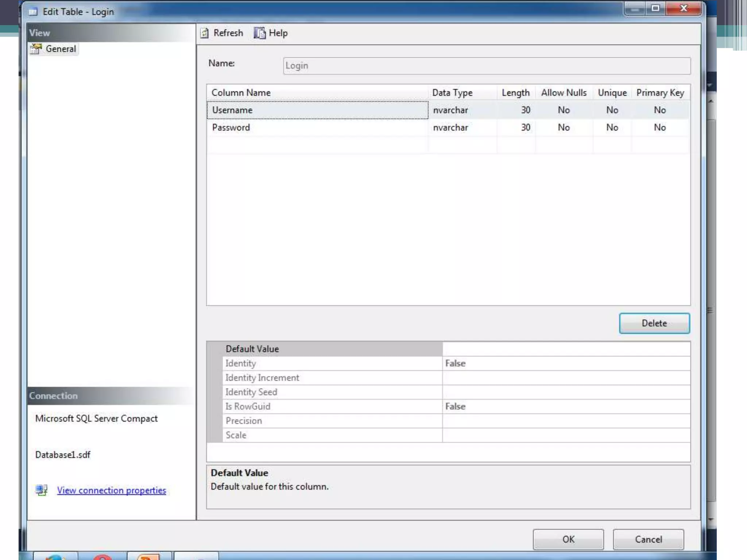Toggle Allow Nulls for the Username row
This screenshot has height=560, width=747.
[564, 110]
